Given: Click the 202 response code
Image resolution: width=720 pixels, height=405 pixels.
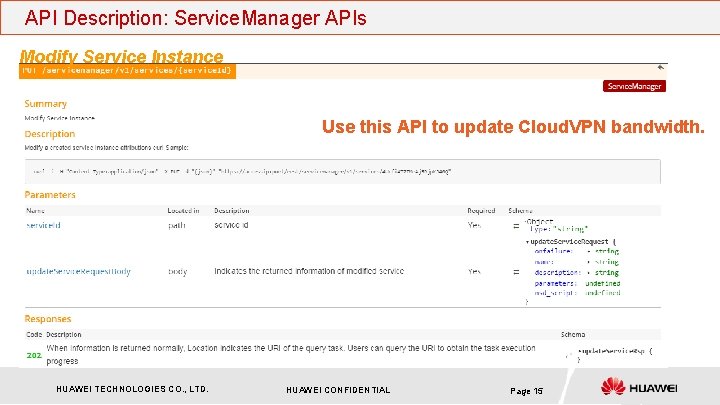Looking at the screenshot, I should click(x=33, y=354).
